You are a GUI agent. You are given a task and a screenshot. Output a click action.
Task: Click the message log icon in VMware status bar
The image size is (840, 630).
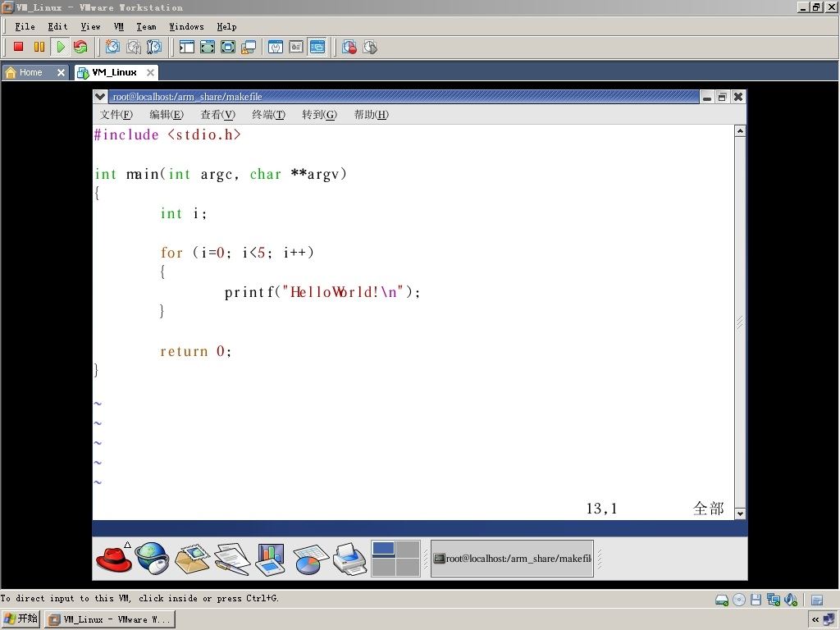817,600
